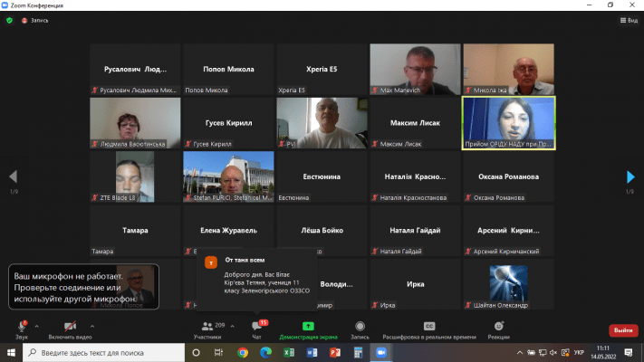Launch Google Chrome from the taskbar
This screenshot has width=644, height=362.
[x=243, y=353]
